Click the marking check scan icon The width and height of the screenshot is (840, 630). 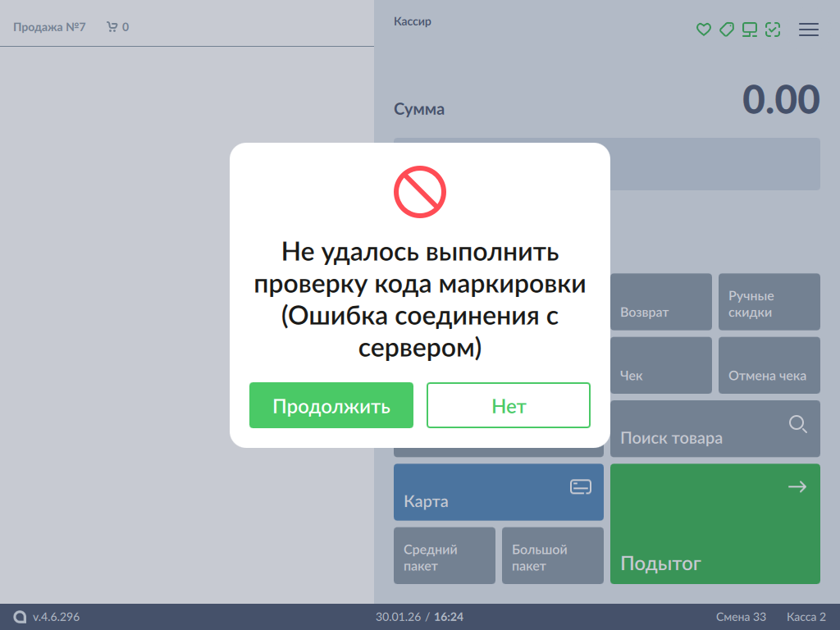[x=772, y=30]
